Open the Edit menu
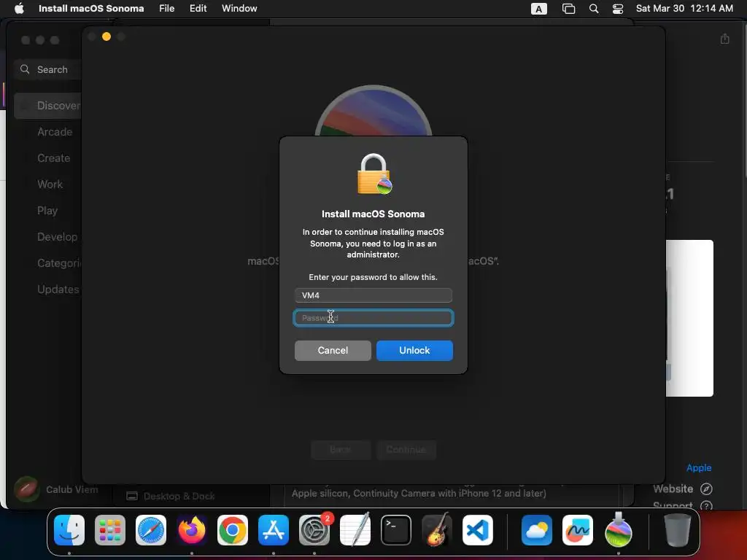 click(x=198, y=8)
